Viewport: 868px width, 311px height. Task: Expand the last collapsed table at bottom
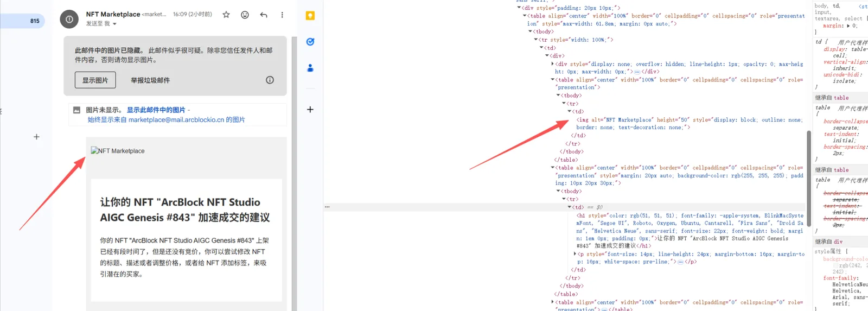[x=553, y=302]
